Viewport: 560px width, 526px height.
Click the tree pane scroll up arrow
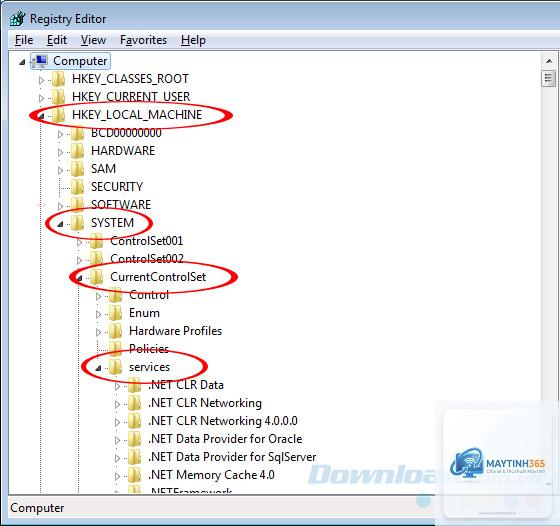point(549,61)
